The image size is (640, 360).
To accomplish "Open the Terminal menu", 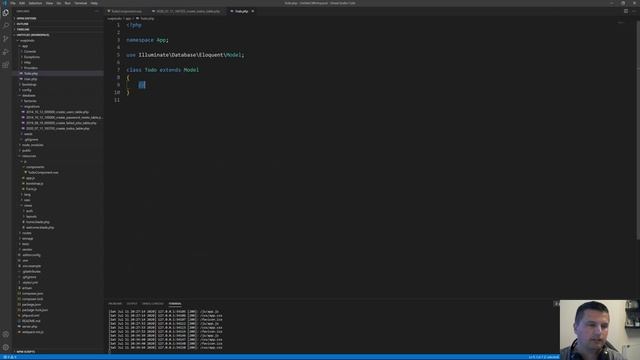I will (80, 3).
